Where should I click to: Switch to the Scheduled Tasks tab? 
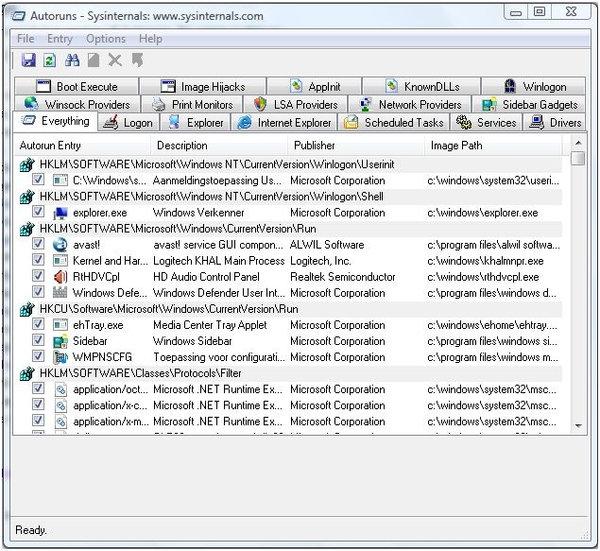click(394, 122)
